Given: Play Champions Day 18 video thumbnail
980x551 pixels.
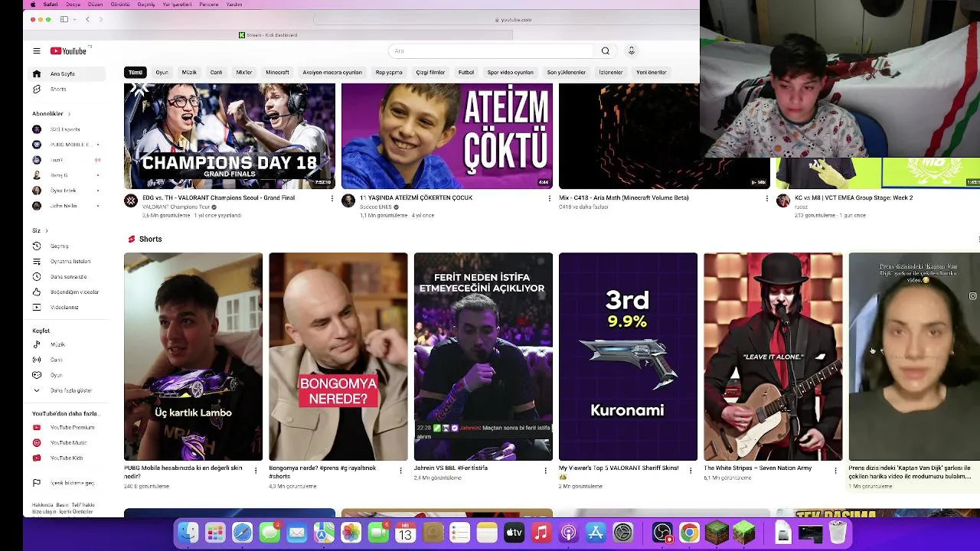Looking at the screenshot, I should [230, 136].
